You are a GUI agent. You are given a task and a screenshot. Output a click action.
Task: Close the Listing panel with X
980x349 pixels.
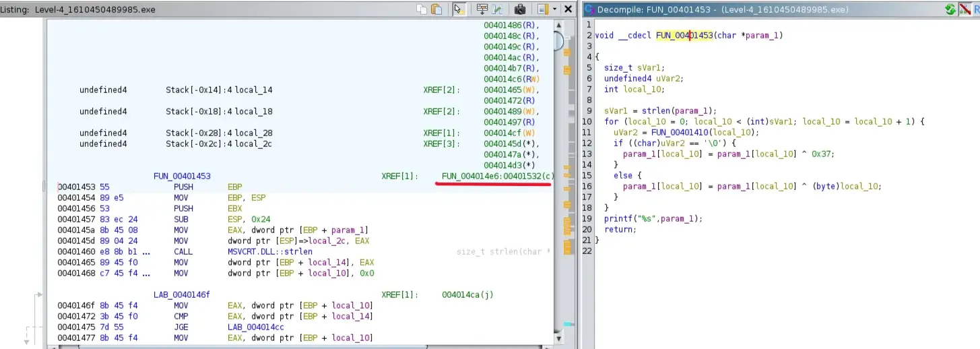568,9
